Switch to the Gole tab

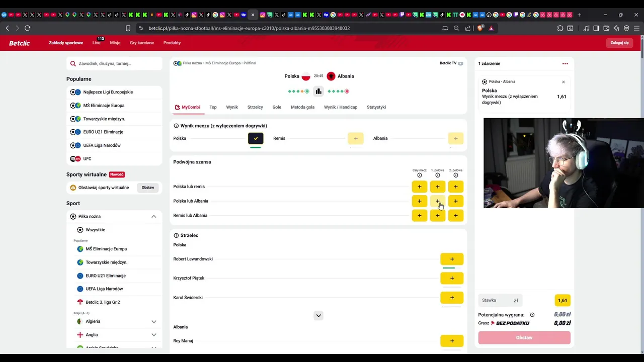277,107
